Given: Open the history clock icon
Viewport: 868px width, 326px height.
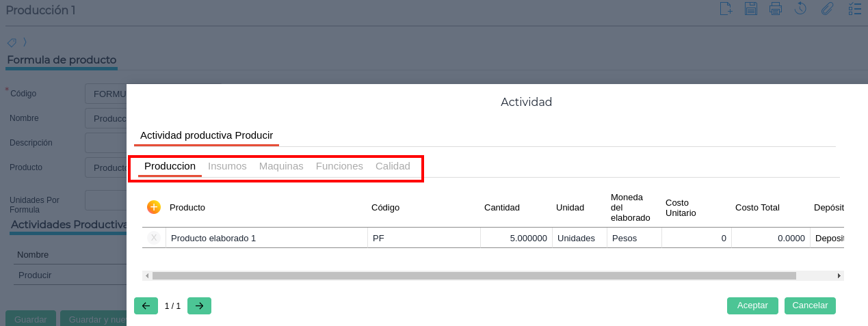Looking at the screenshot, I should click(800, 9).
